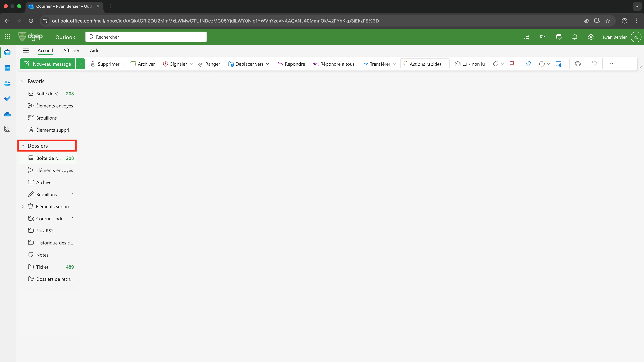Image resolution: width=644 pixels, height=362 pixels.
Task: Open the Archive folder
Action: coord(48,183)
